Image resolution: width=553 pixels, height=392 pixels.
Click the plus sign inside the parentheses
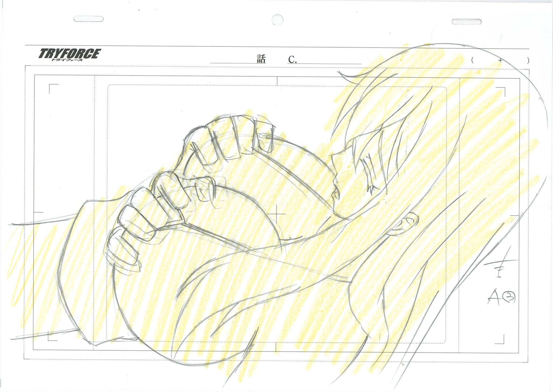pyautogui.click(x=500, y=60)
